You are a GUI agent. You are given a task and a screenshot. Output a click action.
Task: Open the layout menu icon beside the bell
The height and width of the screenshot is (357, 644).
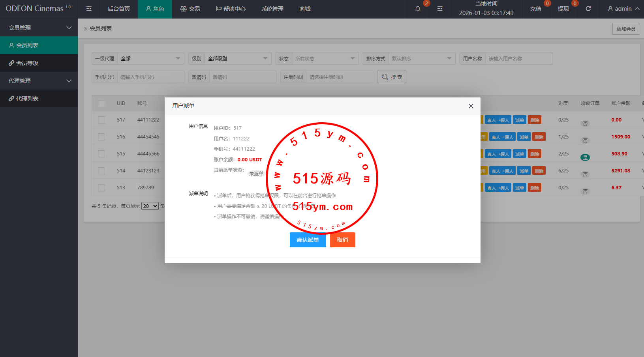[x=440, y=9]
